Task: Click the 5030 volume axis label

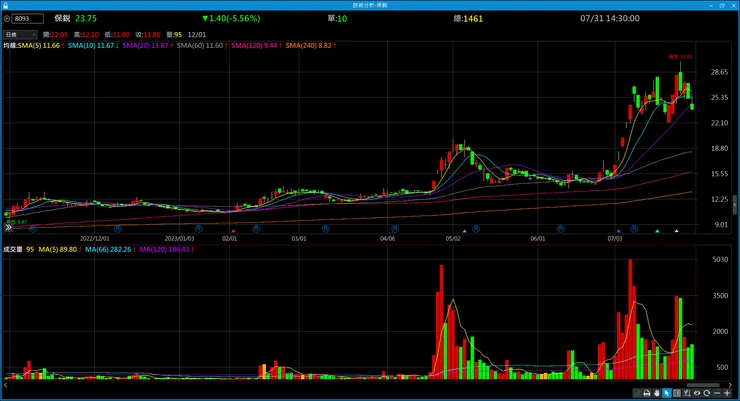Action: click(x=720, y=259)
